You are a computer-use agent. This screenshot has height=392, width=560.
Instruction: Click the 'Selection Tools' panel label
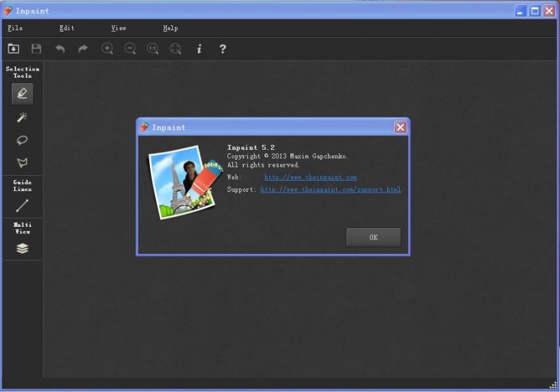(22, 72)
